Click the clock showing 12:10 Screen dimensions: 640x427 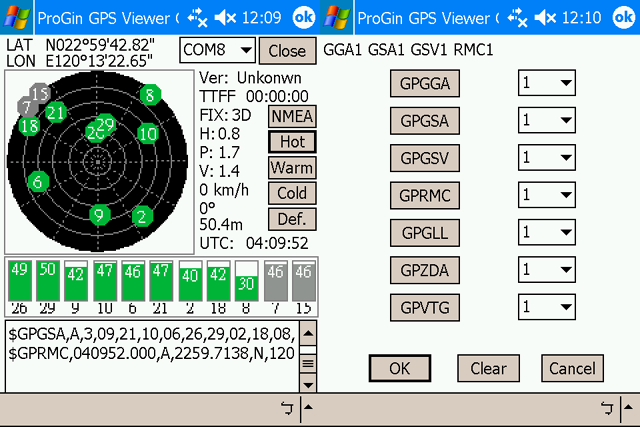[582, 18]
